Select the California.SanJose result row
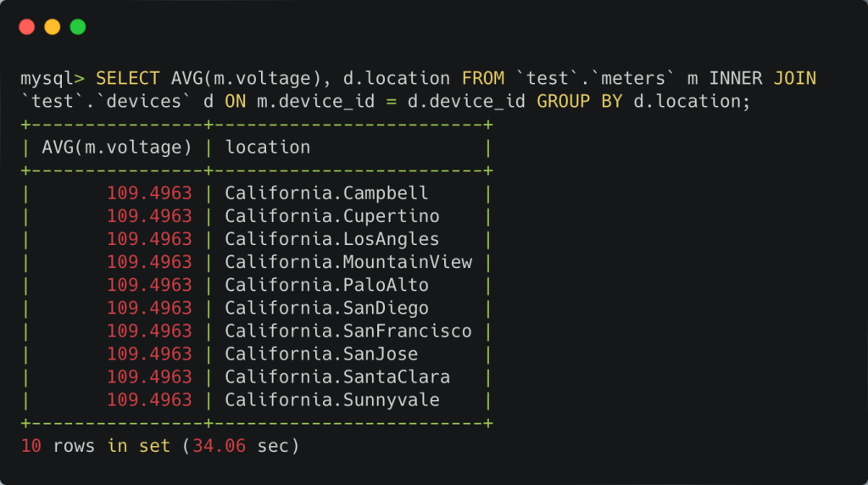Image resolution: width=868 pixels, height=485 pixels. pyautogui.click(x=321, y=354)
